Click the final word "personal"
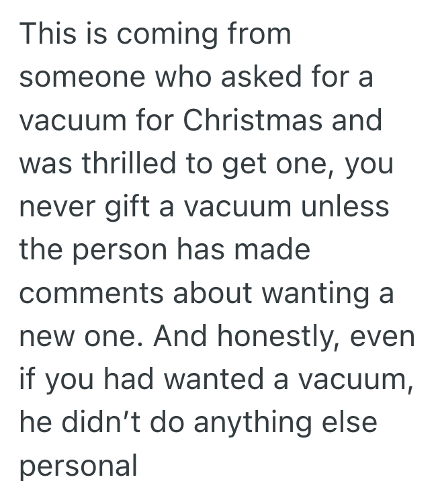The height and width of the screenshot is (504, 438). point(78,465)
